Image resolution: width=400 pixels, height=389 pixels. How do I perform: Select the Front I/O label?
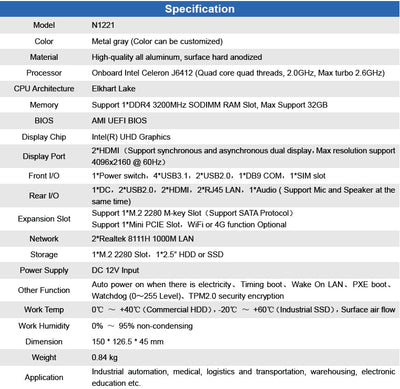[44, 176]
